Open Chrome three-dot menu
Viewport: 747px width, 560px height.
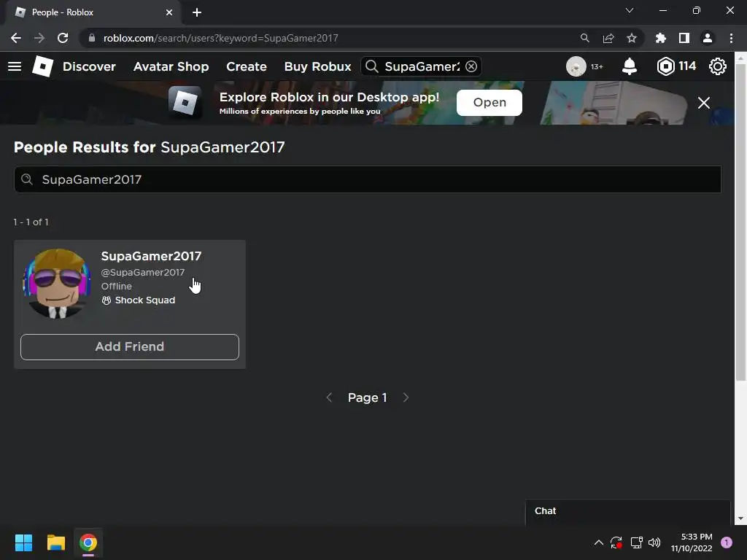731,38
